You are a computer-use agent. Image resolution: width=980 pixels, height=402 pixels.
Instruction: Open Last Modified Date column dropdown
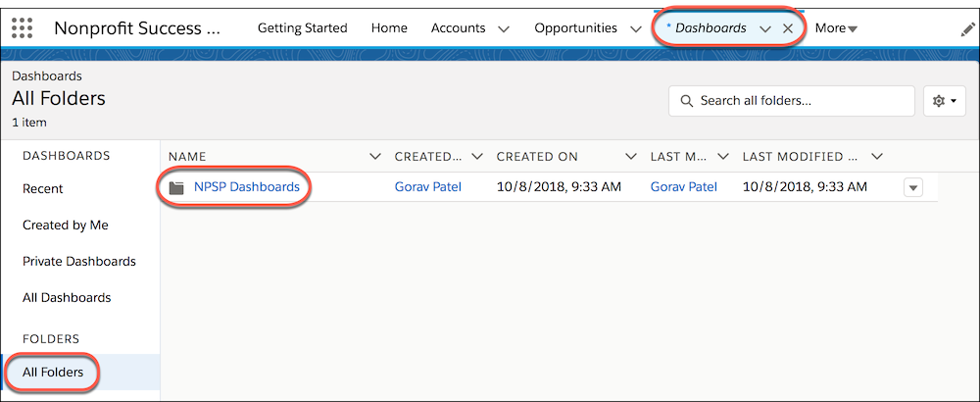coord(877,156)
